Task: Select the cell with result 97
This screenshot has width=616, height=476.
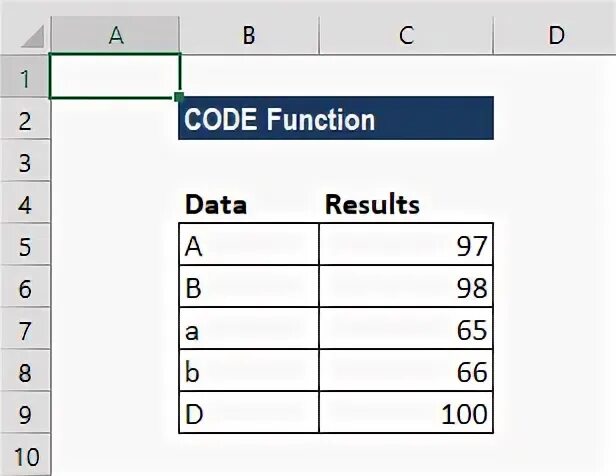Action: coord(406,244)
